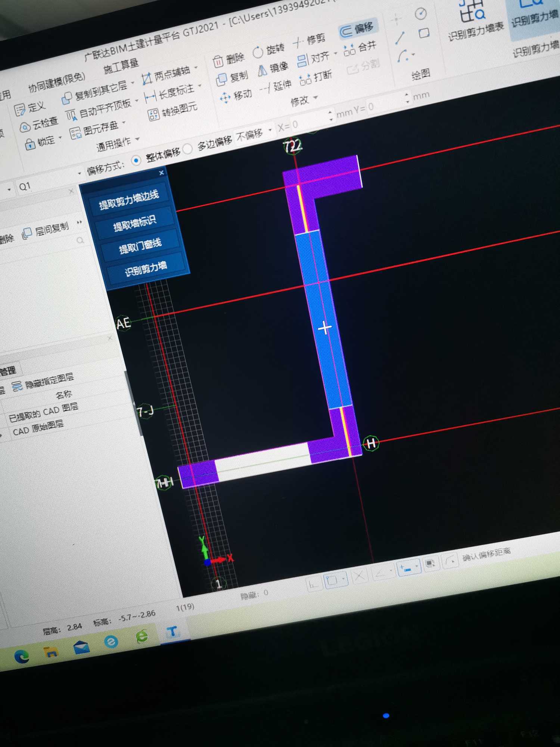The image size is (560, 747).
Task: Choose the 多边偏移 radio button
Action: pos(188,149)
